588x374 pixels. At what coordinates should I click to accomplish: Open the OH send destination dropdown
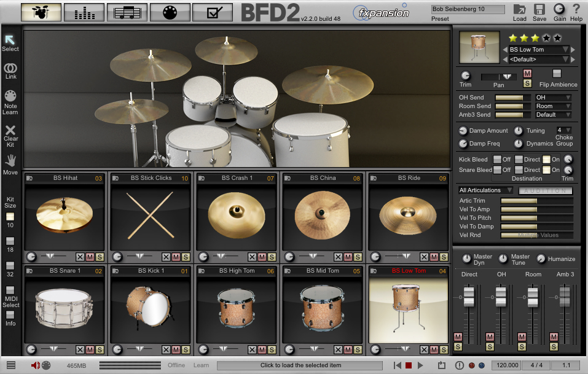coord(553,98)
